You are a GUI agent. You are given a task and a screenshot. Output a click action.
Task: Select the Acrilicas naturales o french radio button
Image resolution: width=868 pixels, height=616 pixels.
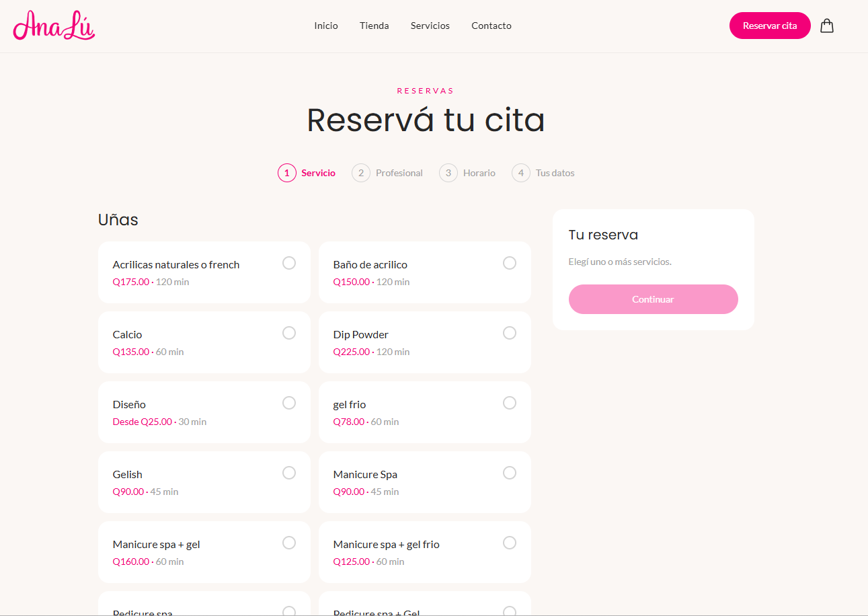289,263
